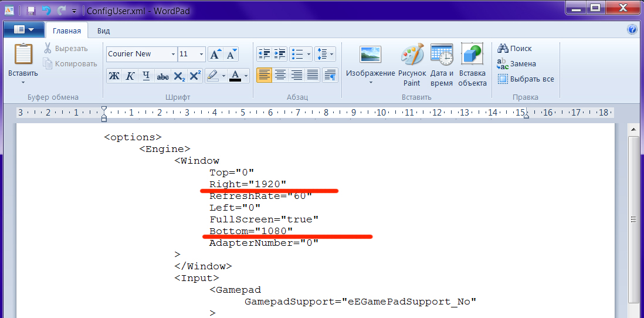This screenshot has width=644, height=318.
Task: Toggle superscript formatting X²
Action: tap(195, 76)
